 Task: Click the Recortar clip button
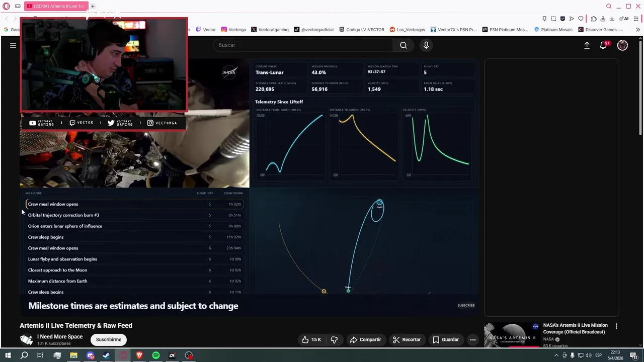point(407,340)
